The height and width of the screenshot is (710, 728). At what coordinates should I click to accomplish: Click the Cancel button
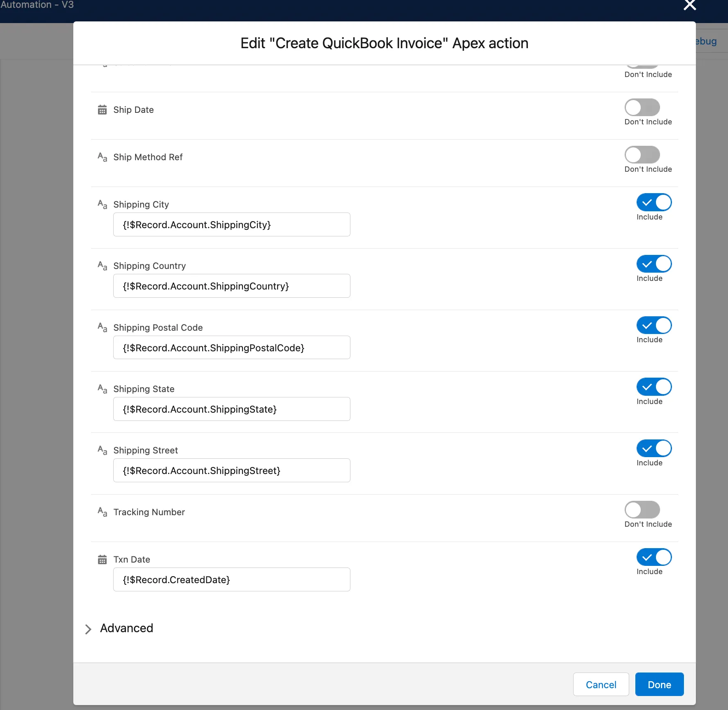[601, 684]
